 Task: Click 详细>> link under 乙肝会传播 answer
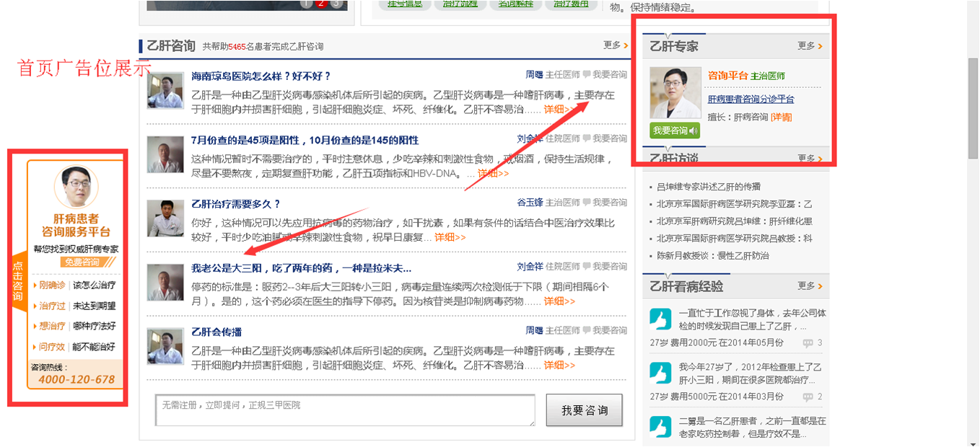[x=559, y=366]
